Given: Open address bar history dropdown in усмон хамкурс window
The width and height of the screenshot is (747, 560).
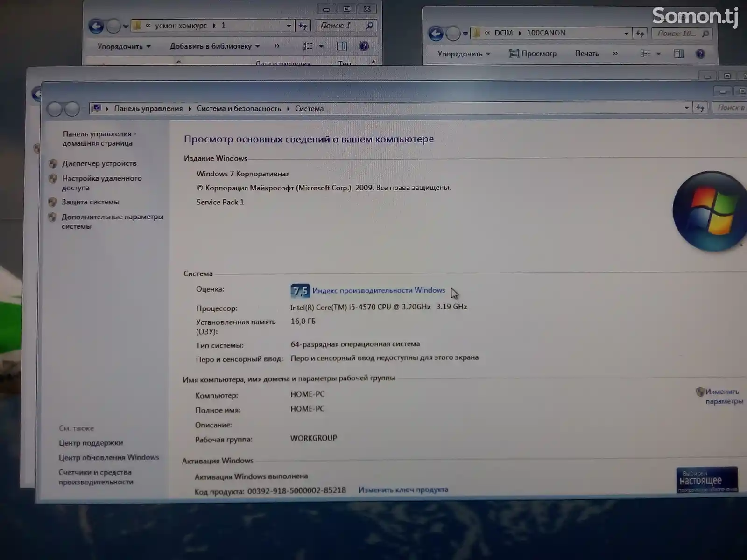Looking at the screenshot, I should tap(289, 26).
